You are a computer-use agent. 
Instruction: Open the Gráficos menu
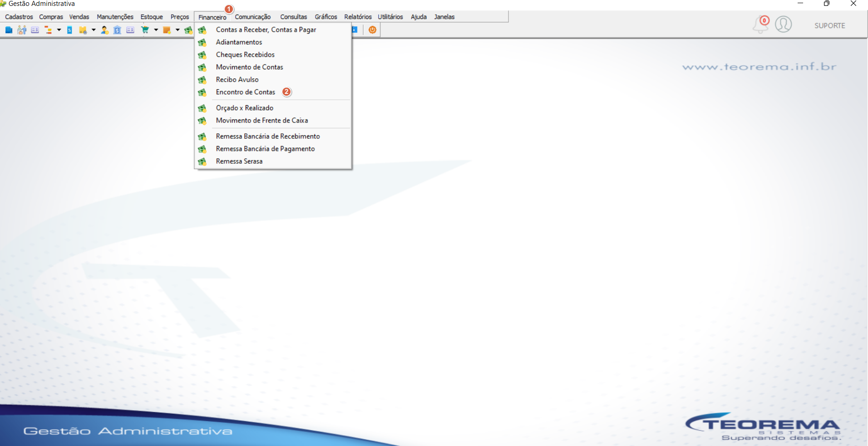(x=326, y=17)
